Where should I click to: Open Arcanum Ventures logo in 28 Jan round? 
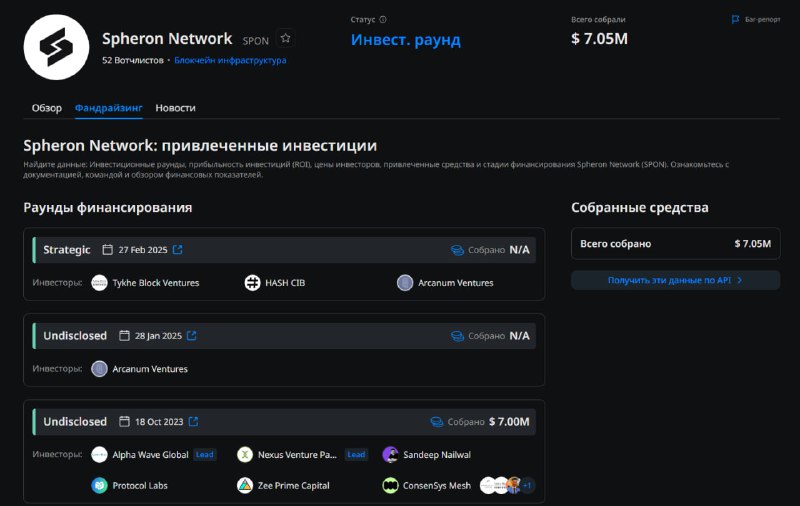[x=99, y=369]
